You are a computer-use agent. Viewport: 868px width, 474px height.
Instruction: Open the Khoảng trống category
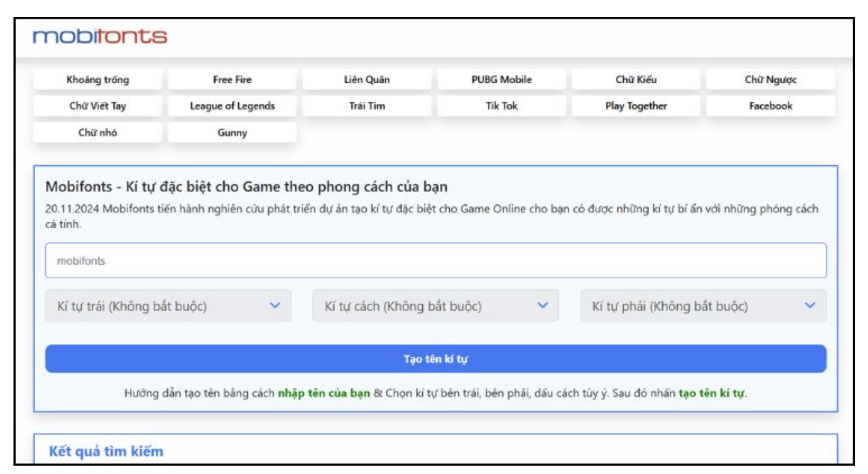tap(98, 80)
